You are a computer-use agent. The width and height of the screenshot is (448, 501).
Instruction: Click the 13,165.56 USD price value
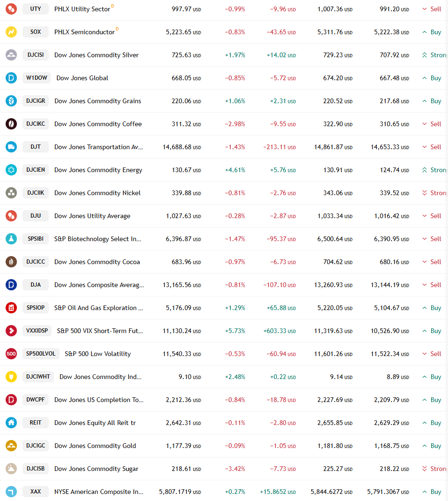(182, 285)
